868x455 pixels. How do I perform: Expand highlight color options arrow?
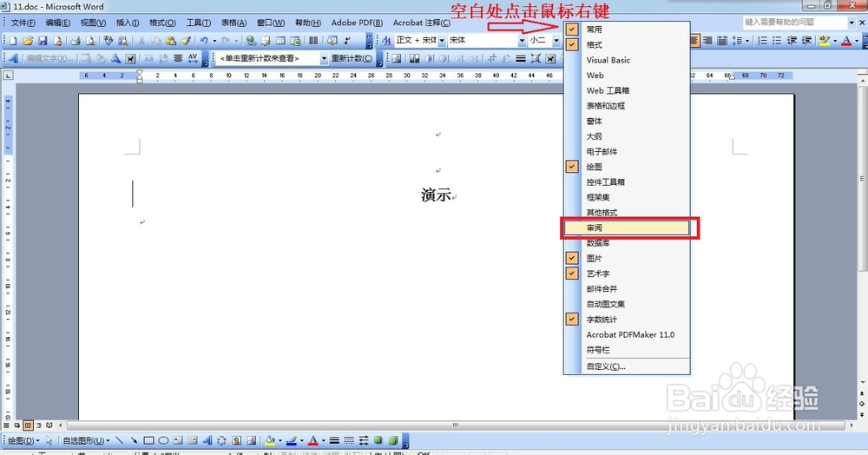(835, 41)
